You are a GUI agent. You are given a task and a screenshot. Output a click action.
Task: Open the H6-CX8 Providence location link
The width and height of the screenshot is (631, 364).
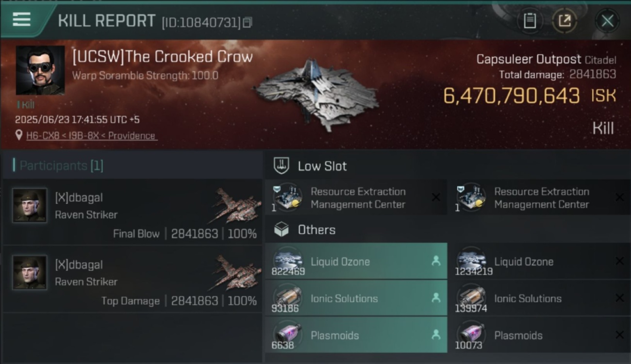coord(91,136)
